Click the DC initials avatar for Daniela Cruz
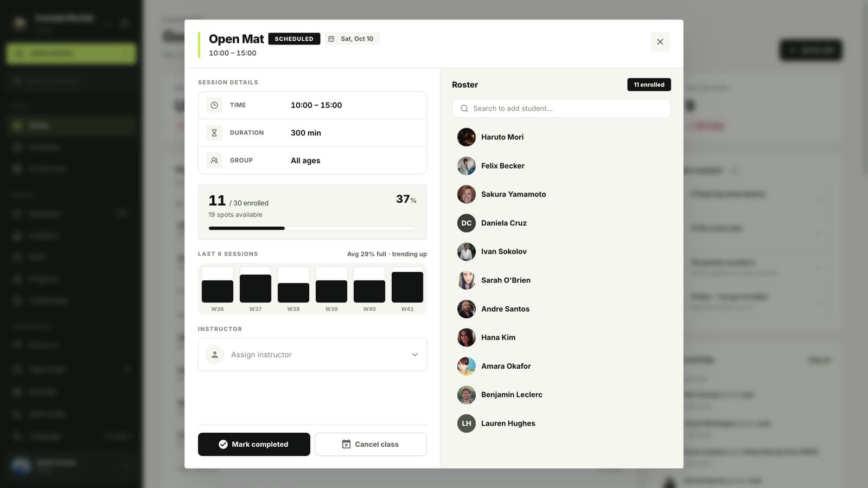 point(467,223)
